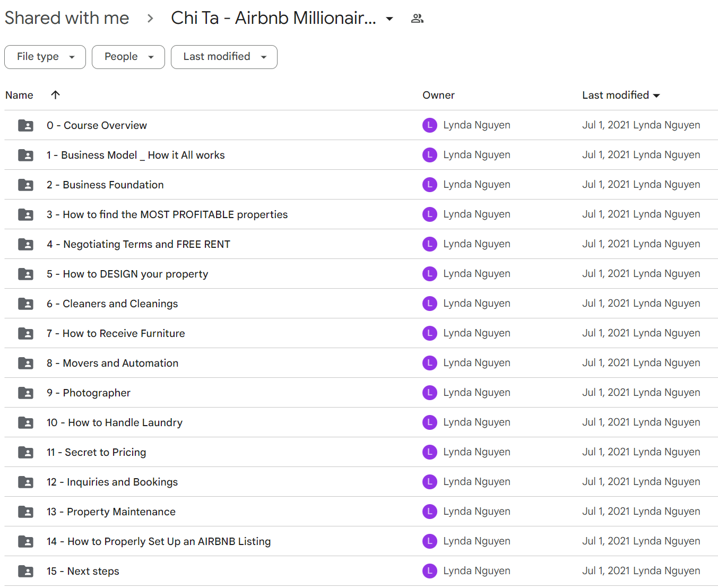Image resolution: width=718 pixels, height=588 pixels.
Task: Open folder 12 - Inquiries and Bookings
Action: [x=112, y=482]
